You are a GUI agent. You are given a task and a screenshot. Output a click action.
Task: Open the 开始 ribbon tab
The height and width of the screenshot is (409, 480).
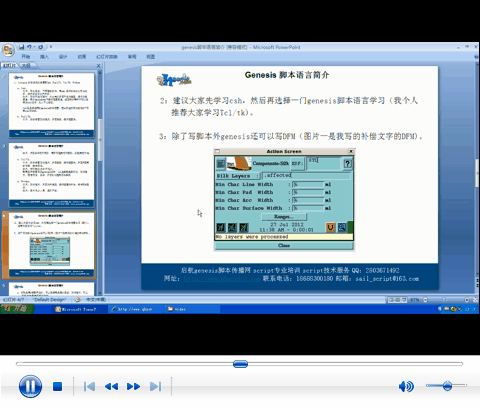tap(26, 57)
